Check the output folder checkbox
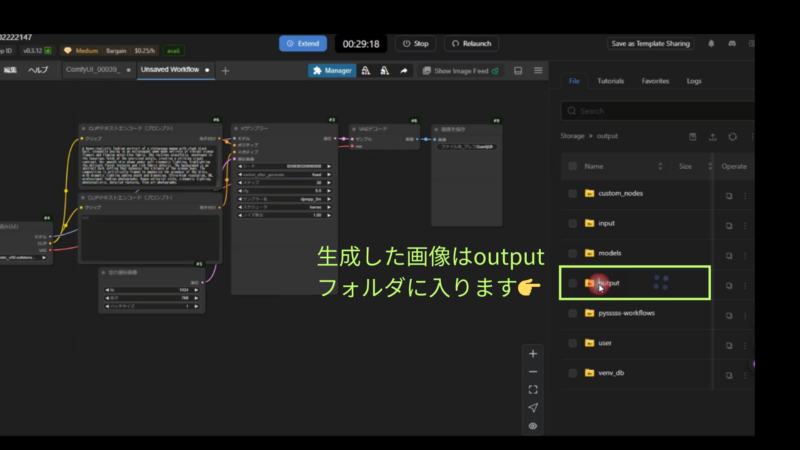Image resolution: width=800 pixels, height=450 pixels. click(572, 283)
